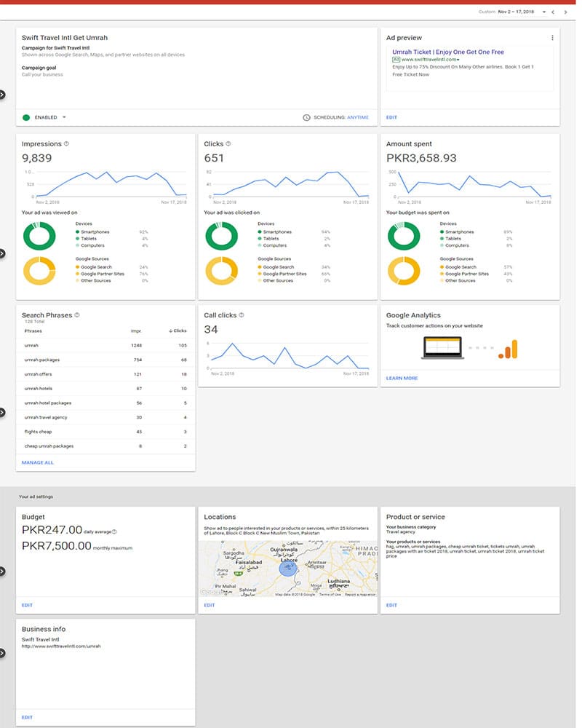Screen dimensions: 582x728
Task: Click the green Enabled status dot
Action: [26, 117]
